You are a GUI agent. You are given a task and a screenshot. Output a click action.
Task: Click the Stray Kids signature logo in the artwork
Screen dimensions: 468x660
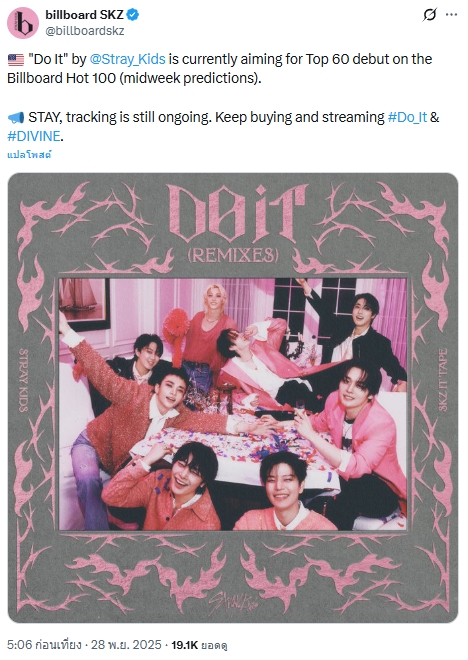[x=233, y=603]
